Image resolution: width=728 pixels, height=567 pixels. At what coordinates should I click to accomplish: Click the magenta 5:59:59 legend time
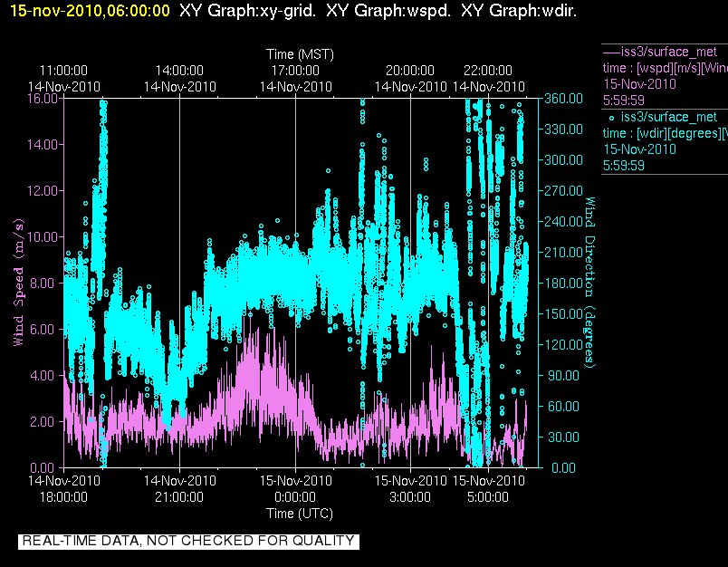coord(624,101)
